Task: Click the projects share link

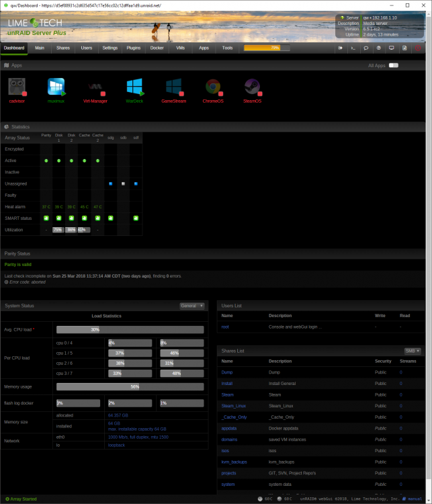Action: 228,473
